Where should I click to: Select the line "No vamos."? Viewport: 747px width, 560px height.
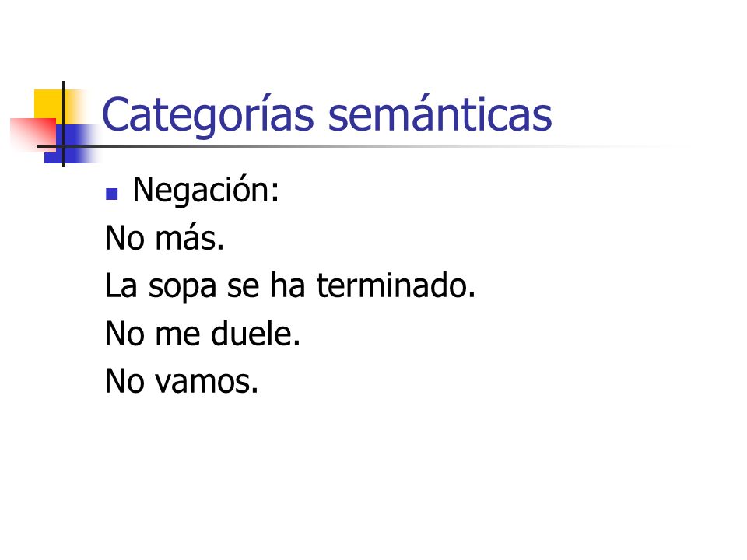181,381
